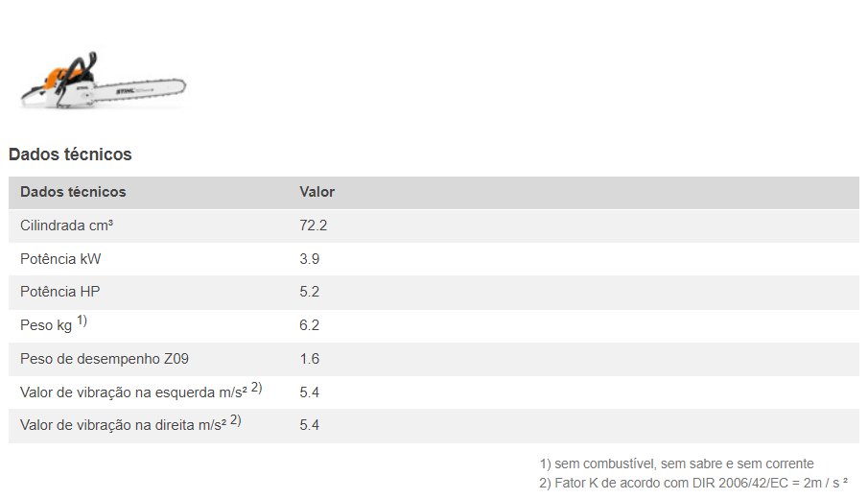Select the "Peso de desempenho Z09" label
868x499 pixels.
tap(105, 359)
